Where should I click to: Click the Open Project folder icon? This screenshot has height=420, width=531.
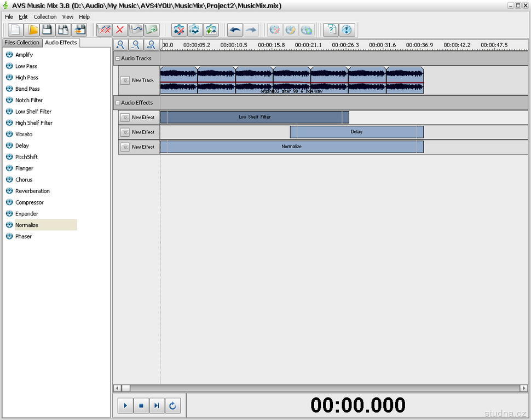(x=32, y=30)
